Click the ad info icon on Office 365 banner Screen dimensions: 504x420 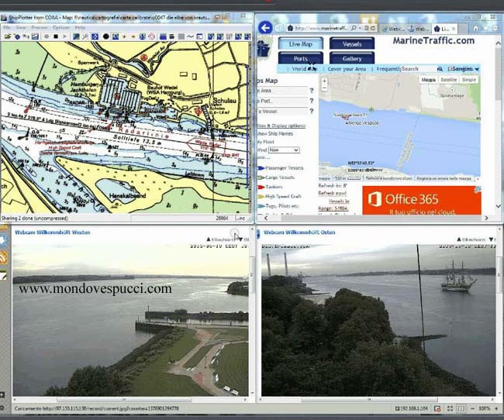click(478, 189)
